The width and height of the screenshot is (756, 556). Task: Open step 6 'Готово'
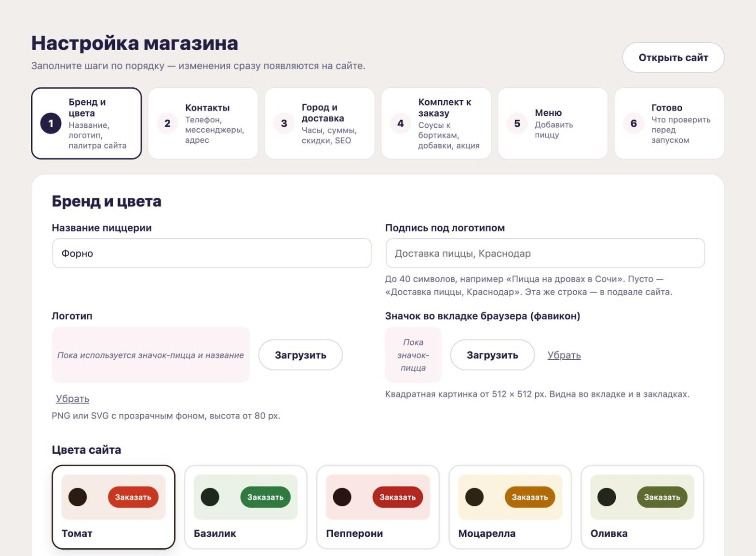coord(669,123)
